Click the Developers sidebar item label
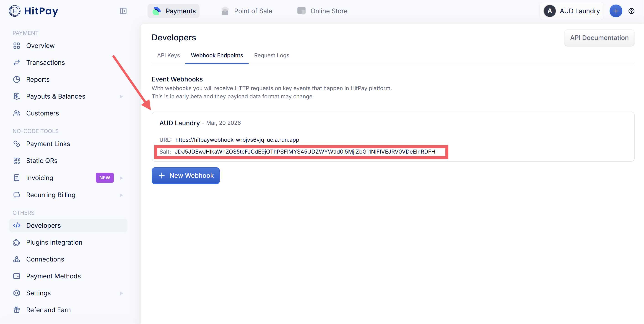The width and height of the screenshot is (644, 324). [44, 225]
